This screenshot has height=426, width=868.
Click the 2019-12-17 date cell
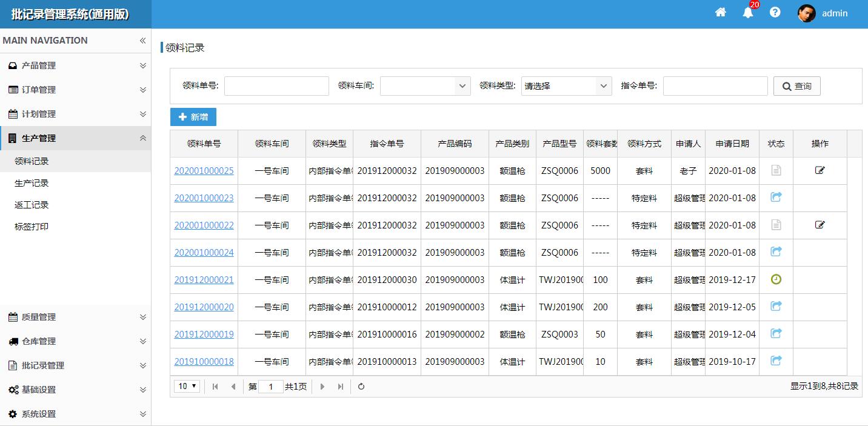(x=732, y=280)
